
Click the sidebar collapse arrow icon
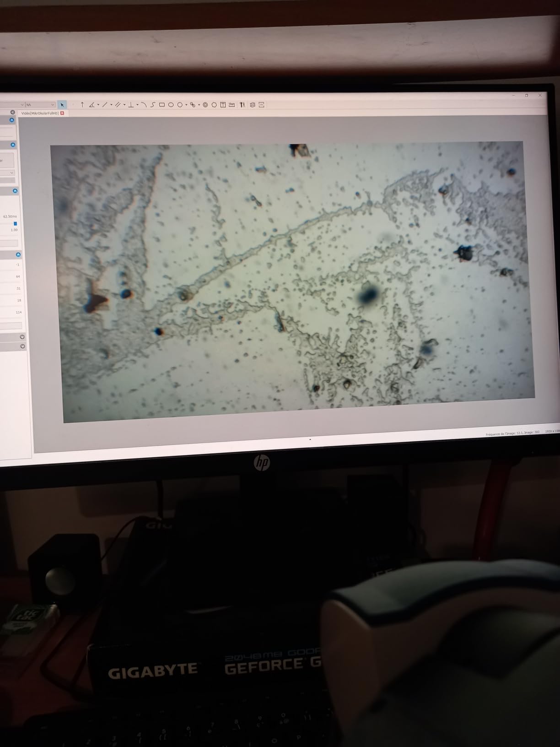[13, 112]
